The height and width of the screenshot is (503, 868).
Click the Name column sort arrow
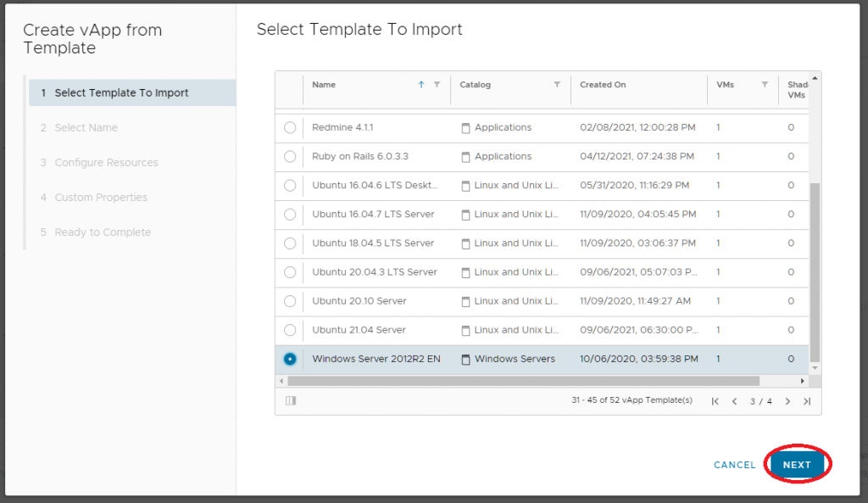point(421,85)
